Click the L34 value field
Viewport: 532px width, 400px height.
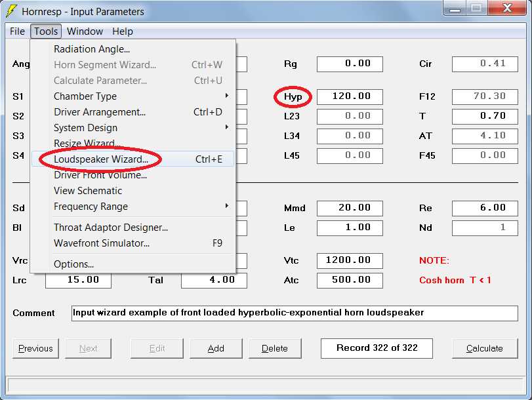(x=350, y=136)
